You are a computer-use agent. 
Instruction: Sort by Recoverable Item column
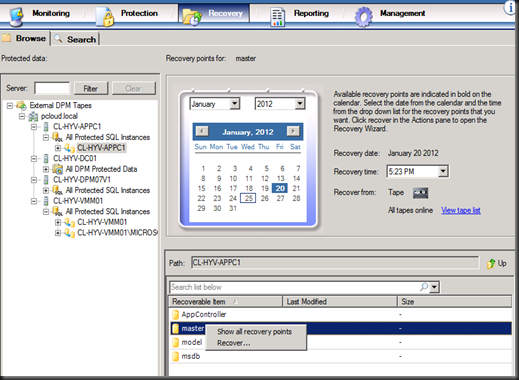click(x=226, y=302)
